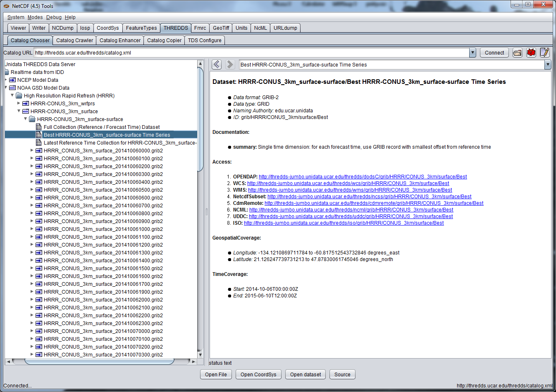Viewport: 556px width, 392px height.
Task: Open the Modes menu
Action: [x=35, y=17]
